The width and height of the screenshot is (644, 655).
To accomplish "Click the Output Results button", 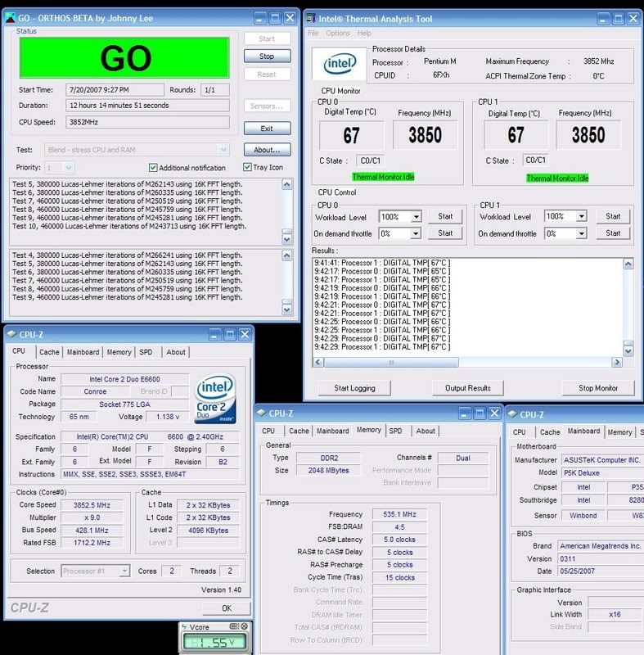I will 468,388.
